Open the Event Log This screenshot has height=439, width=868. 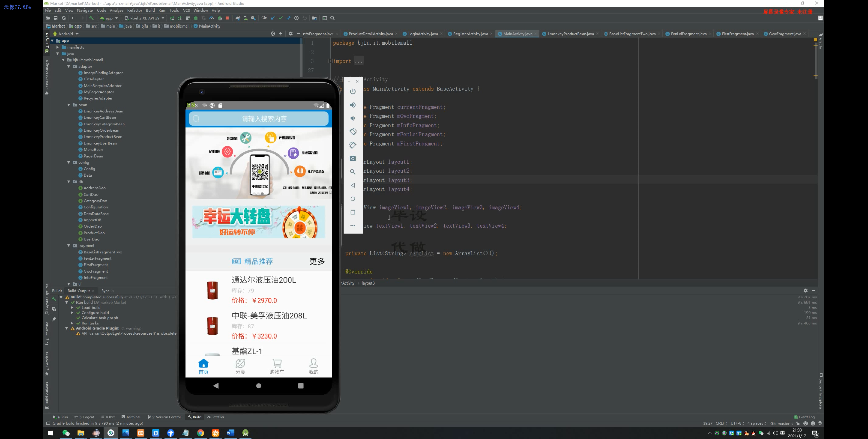pos(804,417)
